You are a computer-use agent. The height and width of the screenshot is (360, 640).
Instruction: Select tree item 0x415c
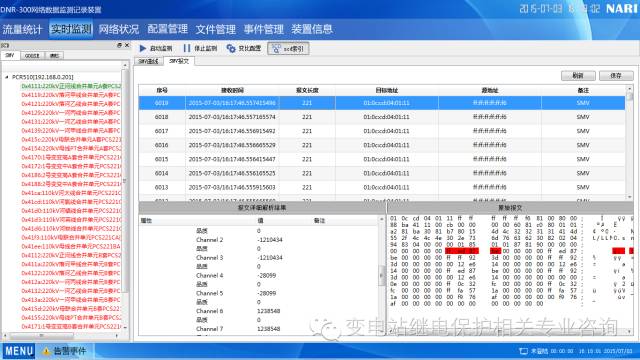click(x=71, y=140)
